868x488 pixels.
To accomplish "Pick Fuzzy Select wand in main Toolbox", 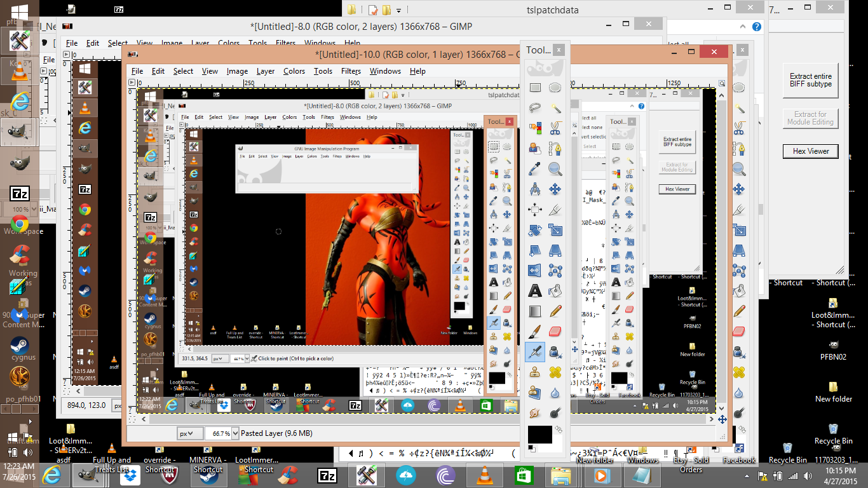I will coord(555,108).
